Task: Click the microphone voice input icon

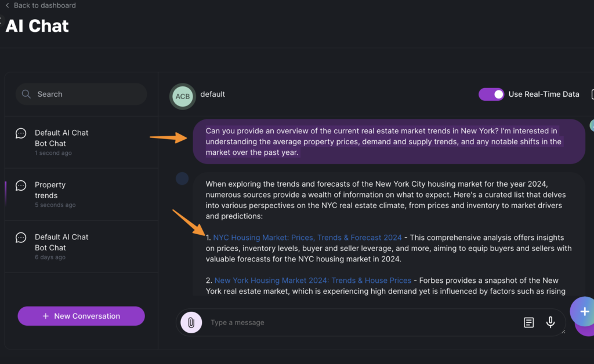Action: click(550, 322)
